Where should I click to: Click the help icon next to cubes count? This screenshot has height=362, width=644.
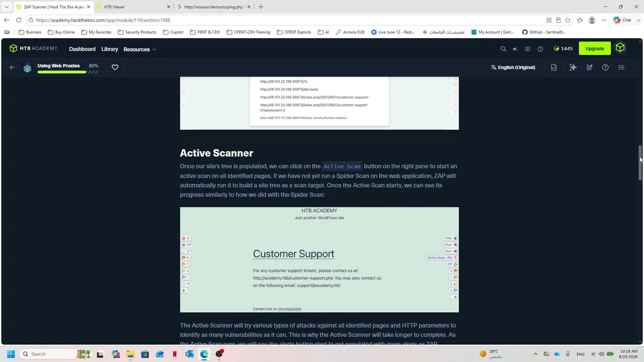540,49
